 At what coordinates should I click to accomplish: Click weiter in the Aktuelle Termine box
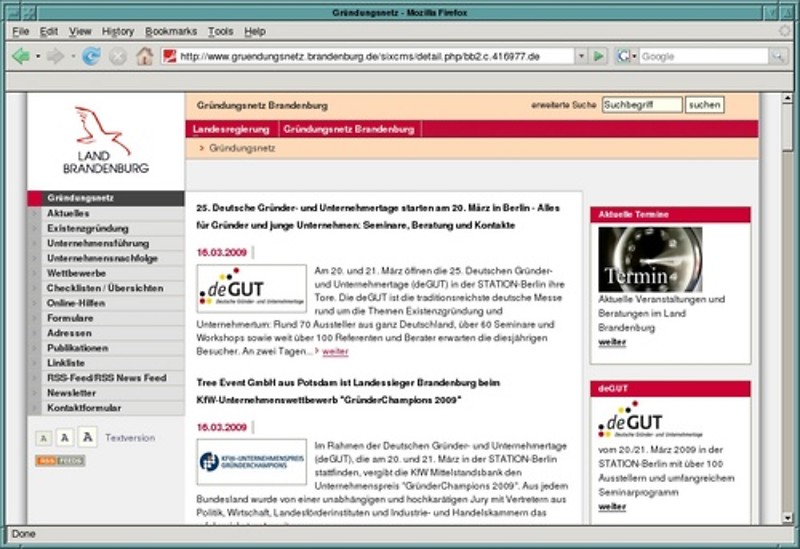[612, 342]
